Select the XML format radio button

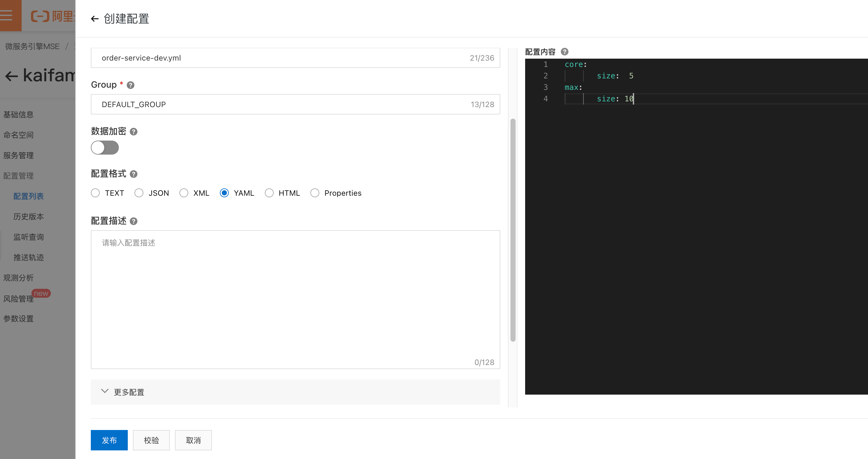click(x=184, y=193)
